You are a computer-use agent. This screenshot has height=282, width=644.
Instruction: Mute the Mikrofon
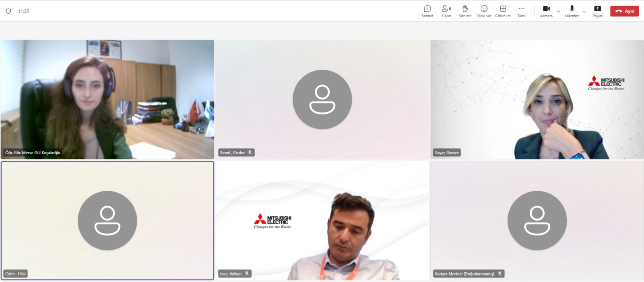click(572, 11)
